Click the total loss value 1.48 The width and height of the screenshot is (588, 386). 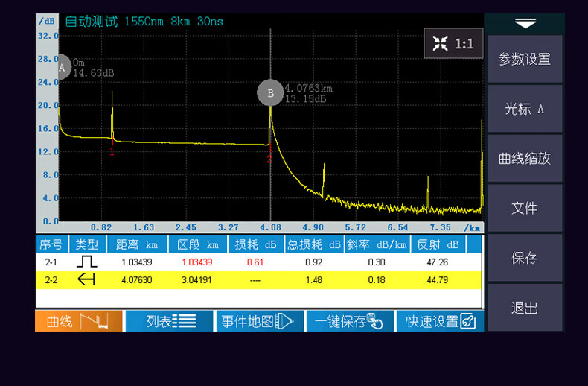pyautogui.click(x=314, y=280)
